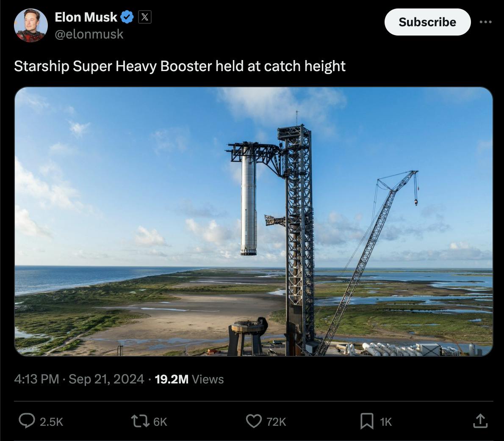Click the 1K bookmarks count

(386, 422)
